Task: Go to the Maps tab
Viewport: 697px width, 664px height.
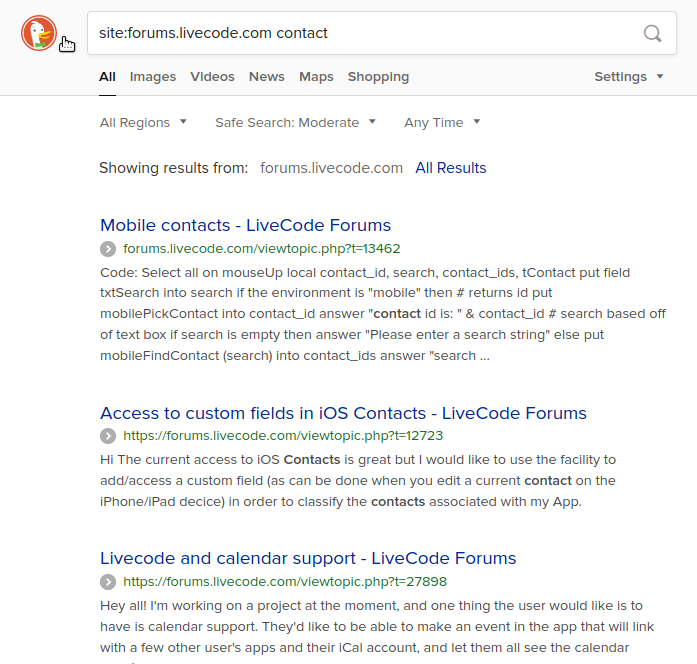Action: coord(316,77)
